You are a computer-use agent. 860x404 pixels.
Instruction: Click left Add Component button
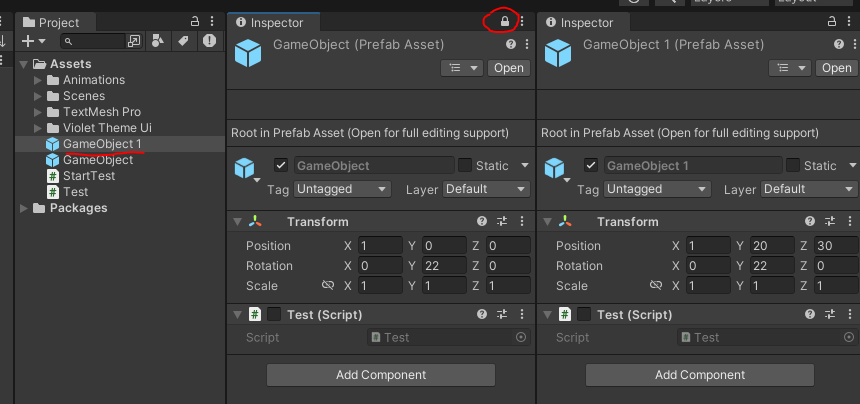380,375
